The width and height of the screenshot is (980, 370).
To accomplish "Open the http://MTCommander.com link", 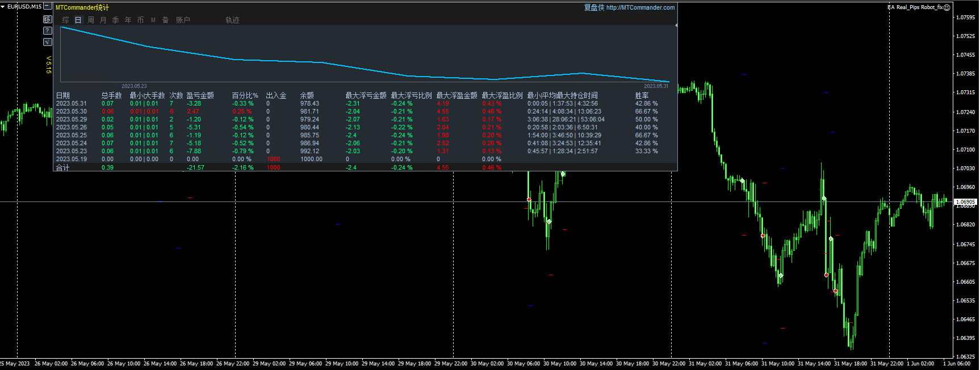I will coord(640,7).
